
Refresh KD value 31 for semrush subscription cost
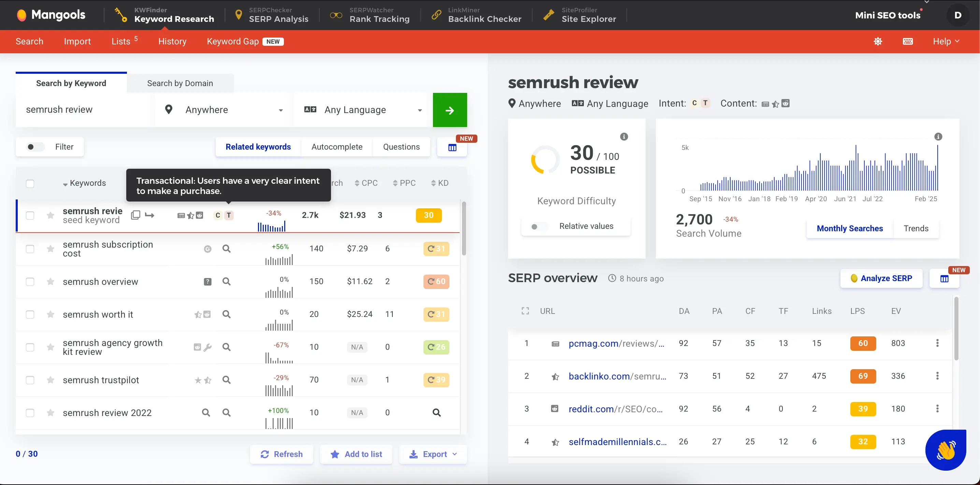click(436, 249)
